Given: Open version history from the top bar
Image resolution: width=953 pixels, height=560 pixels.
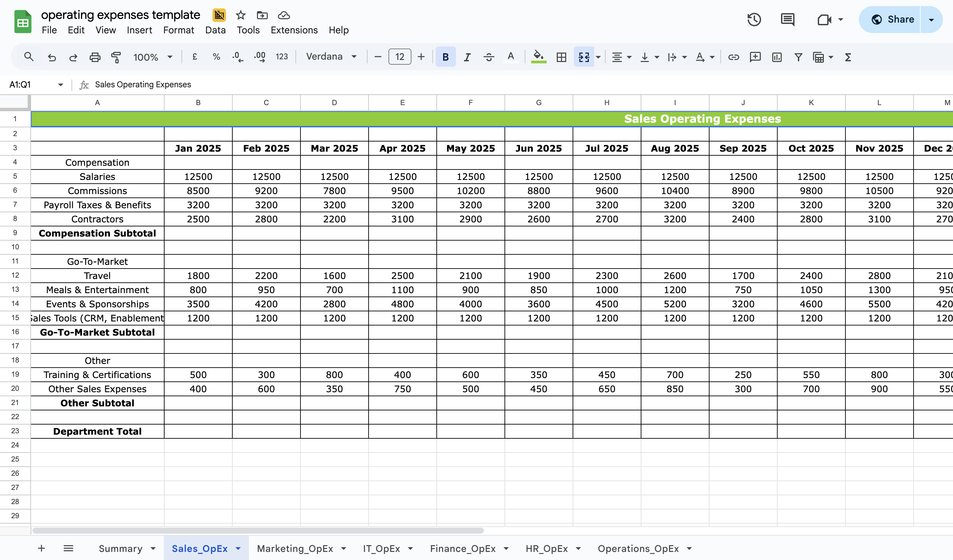Looking at the screenshot, I should point(754,19).
